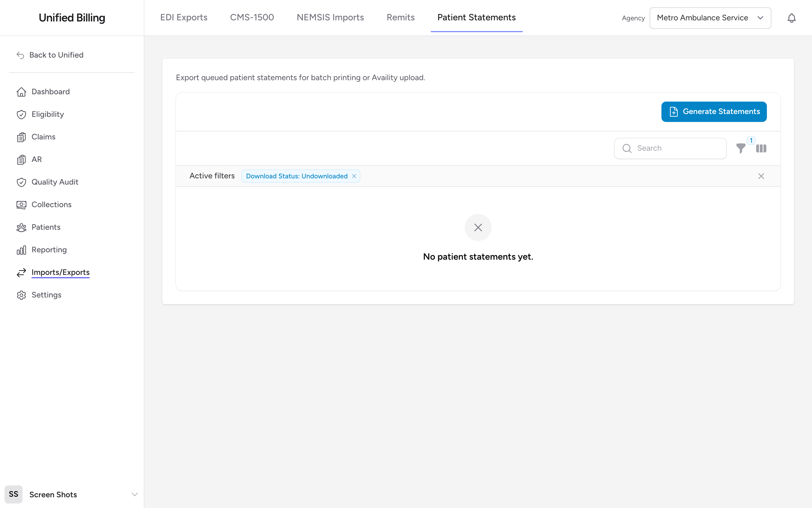Click the Settings gear icon
Image resolution: width=812 pixels, height=508 pixels.
[21, 295]
